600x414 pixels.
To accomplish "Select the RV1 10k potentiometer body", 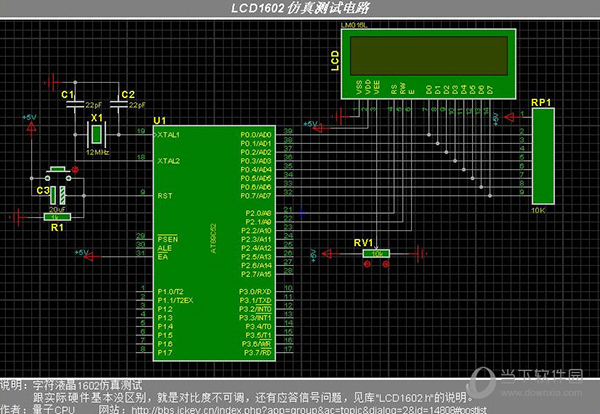I will (377, 254).
